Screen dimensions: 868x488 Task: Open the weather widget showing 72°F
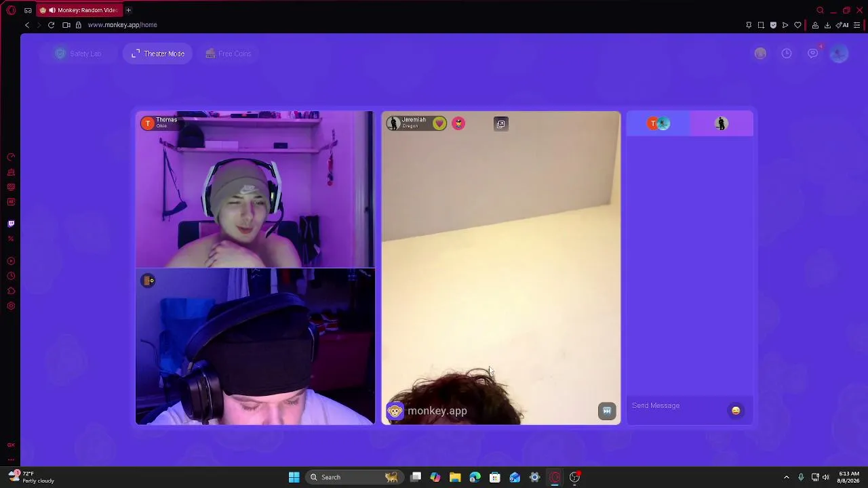[32, 477]
